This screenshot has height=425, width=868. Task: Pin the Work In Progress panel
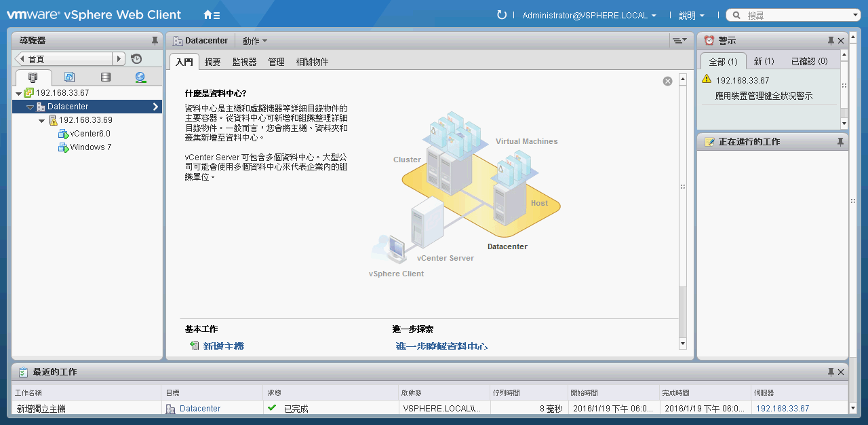[x=841, y=142]
